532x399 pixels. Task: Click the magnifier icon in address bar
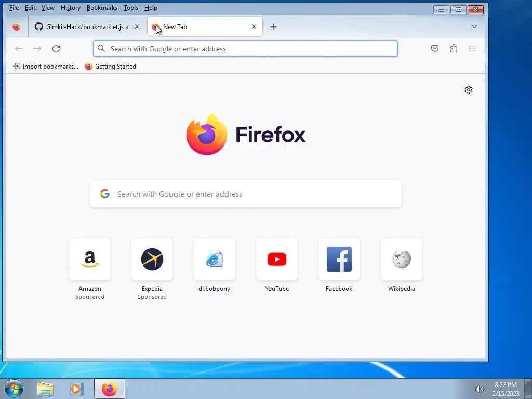point(101,48)
